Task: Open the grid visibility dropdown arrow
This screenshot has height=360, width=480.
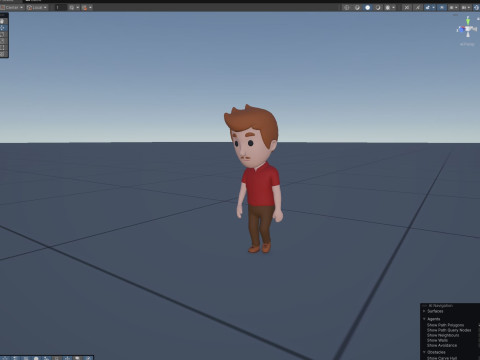Action: [x=456, y=7]
